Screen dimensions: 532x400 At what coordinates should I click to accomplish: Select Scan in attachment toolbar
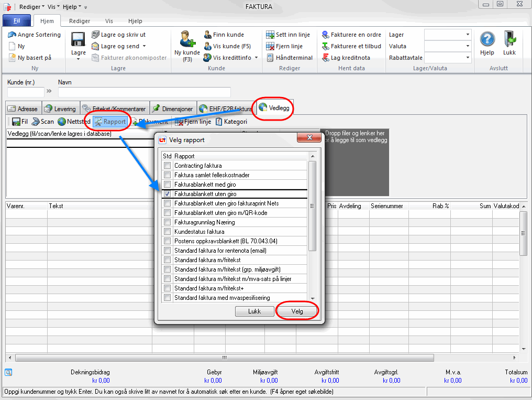42,122
